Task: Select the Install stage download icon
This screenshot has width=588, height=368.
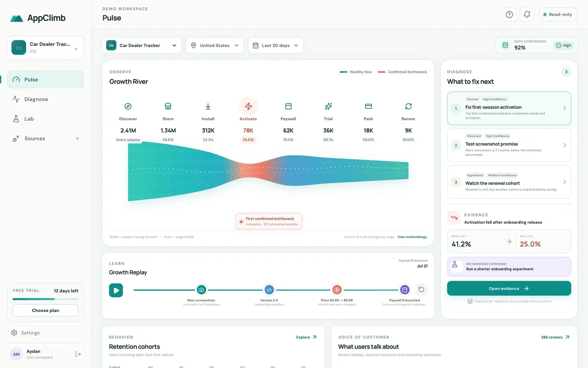Action: [208, 106]
